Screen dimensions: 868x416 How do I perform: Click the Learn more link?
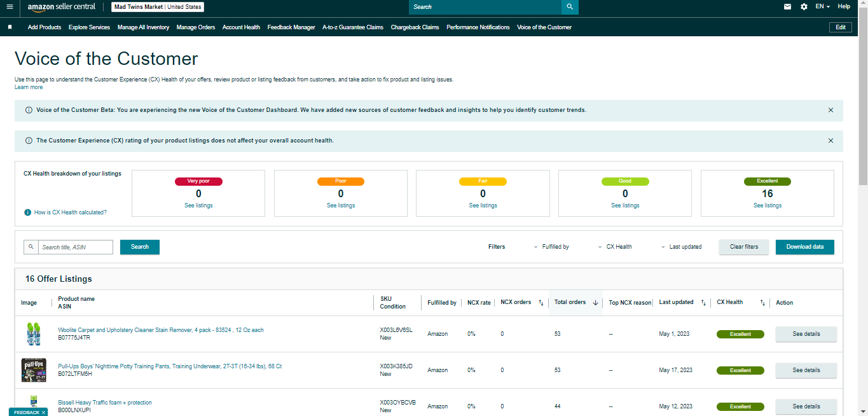(29, 87)
